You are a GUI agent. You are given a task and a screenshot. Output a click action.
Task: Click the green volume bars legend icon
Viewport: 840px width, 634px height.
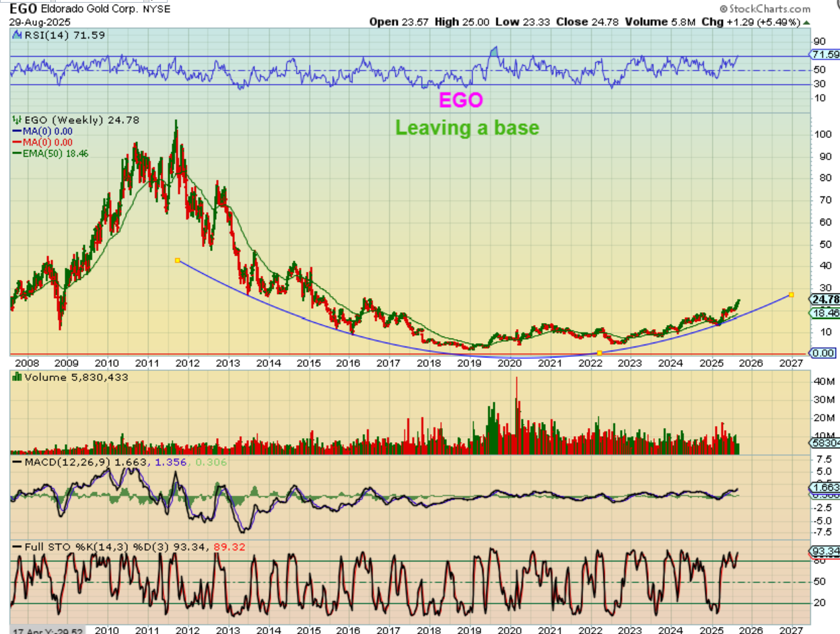(16, 378)
